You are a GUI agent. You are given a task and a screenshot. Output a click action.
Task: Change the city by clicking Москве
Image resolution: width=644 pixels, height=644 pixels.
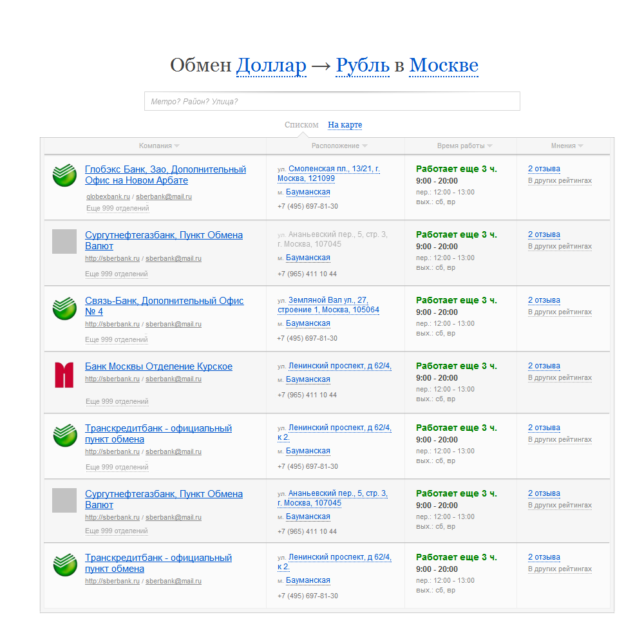(444, 66)
